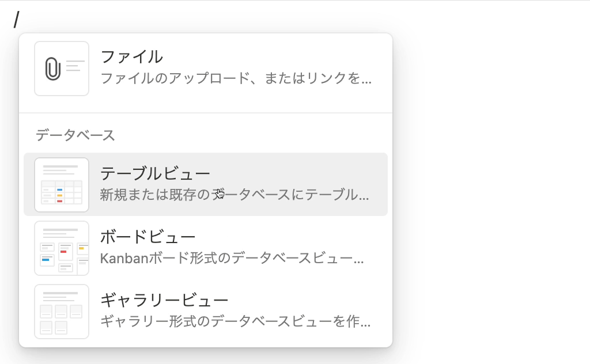Click the データベース section header

coord(75,135)
